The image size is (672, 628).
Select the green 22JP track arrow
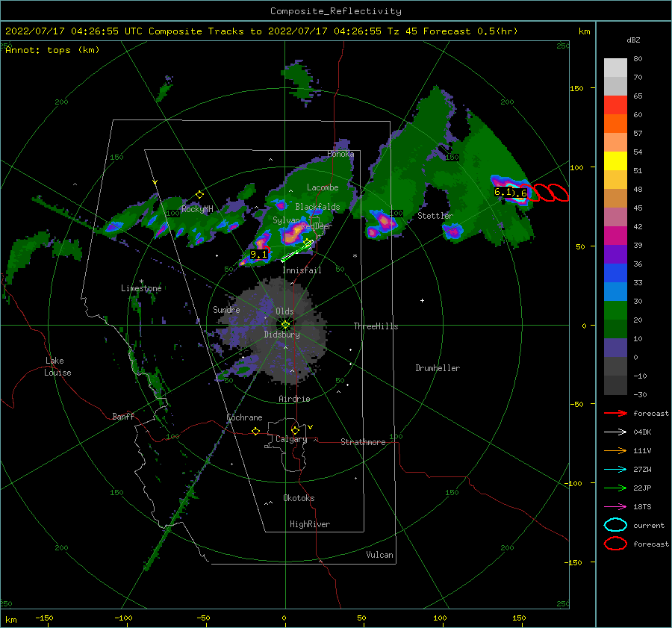click(615, 488)
